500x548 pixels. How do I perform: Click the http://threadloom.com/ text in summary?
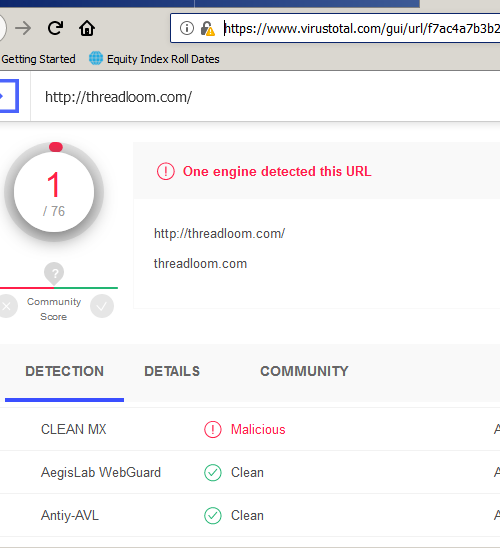click(219, 233)
